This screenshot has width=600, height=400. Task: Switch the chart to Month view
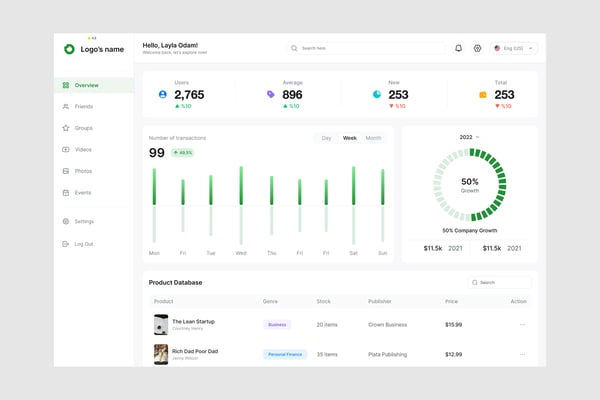point(373,138)
